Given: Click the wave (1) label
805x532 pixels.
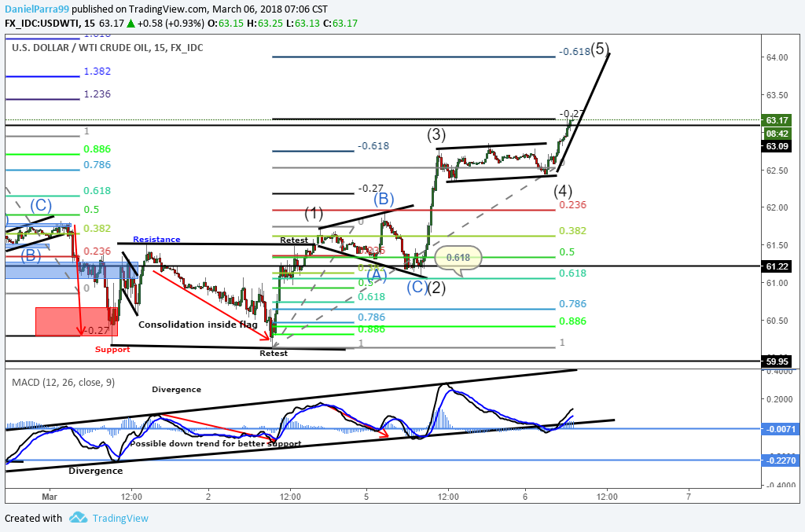Looking at the screenshot, I should pyautogui.click(x=314, y=213).
